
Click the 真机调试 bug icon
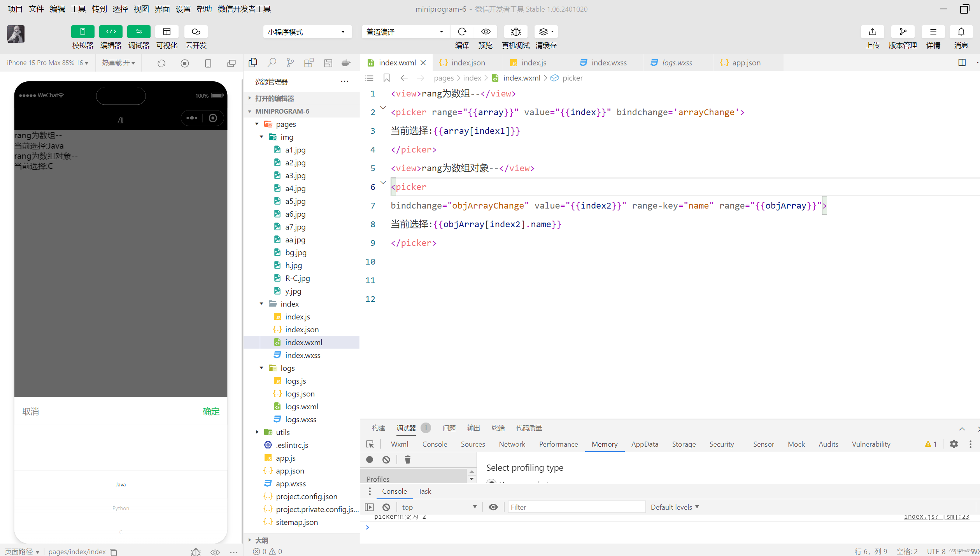coord(515,32)
